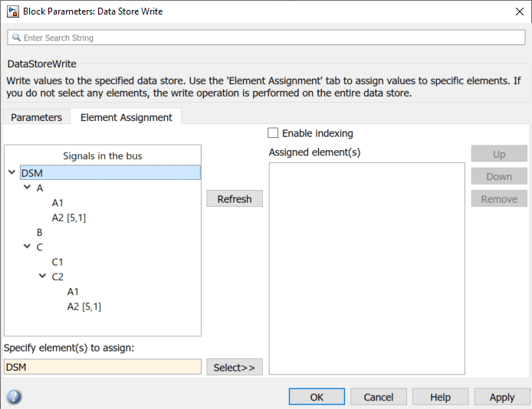Click the magnifier search icon
The image size is (532, 409).
click(16, 38)
